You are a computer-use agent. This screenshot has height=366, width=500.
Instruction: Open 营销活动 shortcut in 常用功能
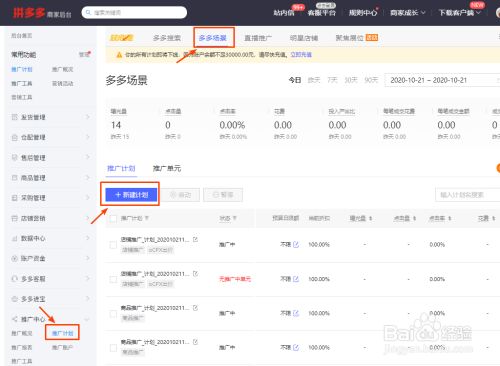[x=62, y=83]
